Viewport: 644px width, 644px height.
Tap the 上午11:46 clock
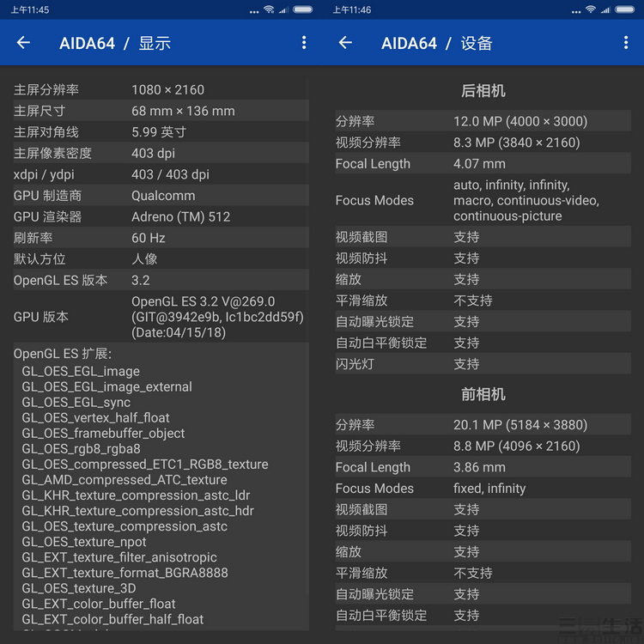(x=351, y=9)
